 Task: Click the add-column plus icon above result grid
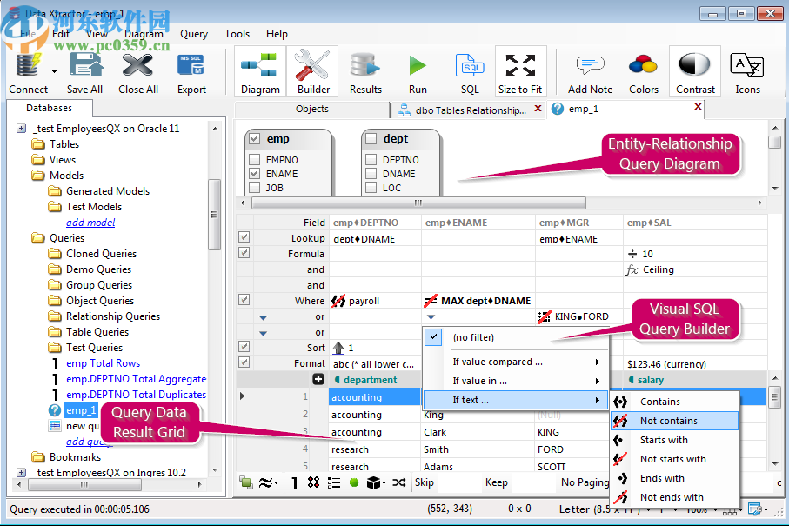[x=318, y=379]
